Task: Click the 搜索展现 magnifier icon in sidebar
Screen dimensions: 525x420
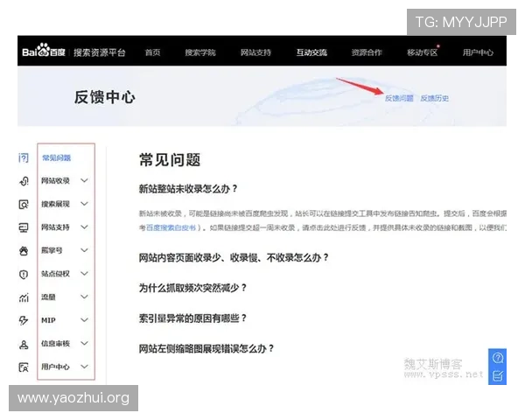Action: [x=24, y=204]
